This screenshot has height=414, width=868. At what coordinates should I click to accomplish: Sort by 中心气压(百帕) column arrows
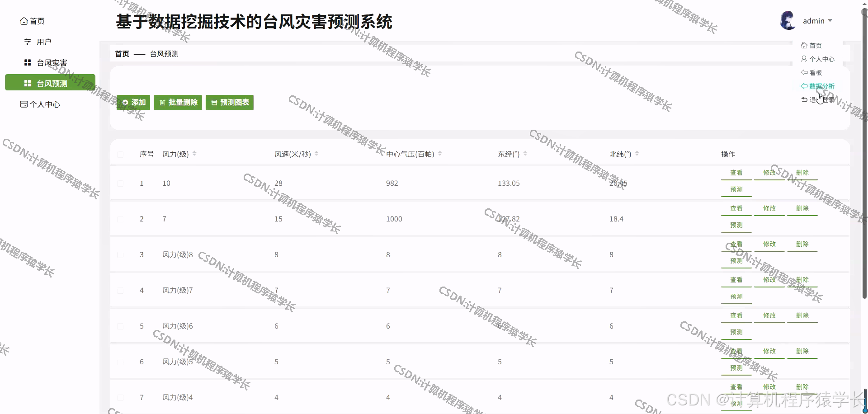coord(440,154)
